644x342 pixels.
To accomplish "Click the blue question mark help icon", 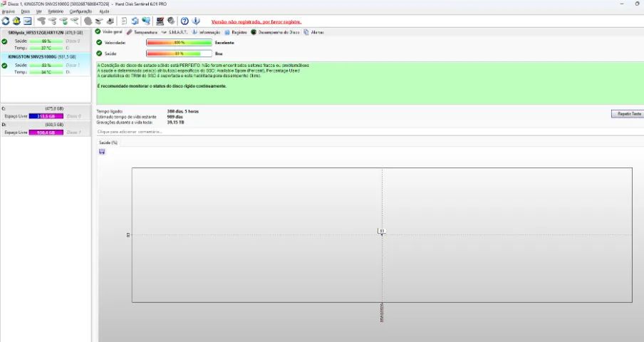I will tap(185, 21).
